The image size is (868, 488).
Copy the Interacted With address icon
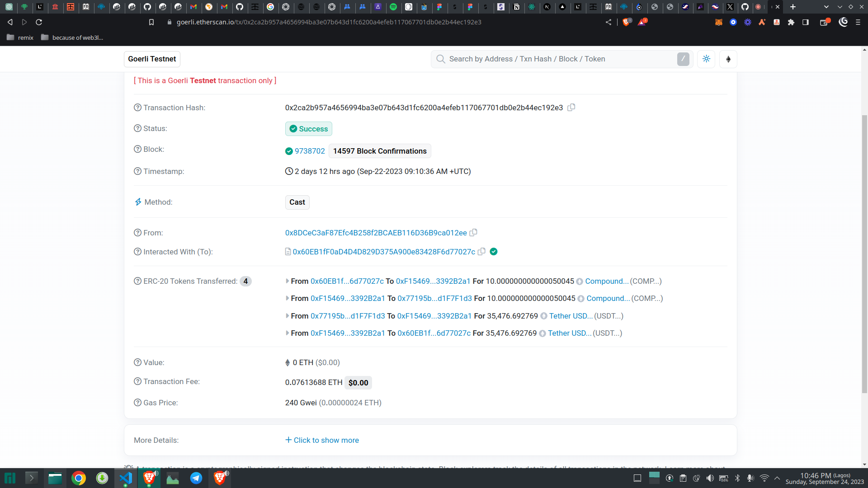click(481, 252)
